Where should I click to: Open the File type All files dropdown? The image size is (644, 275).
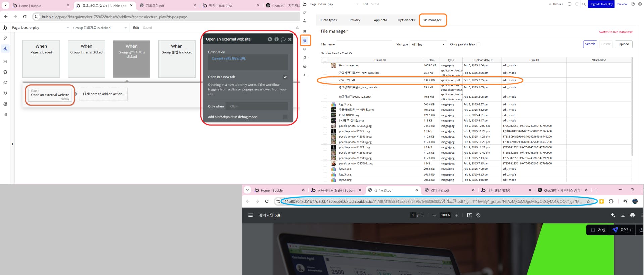(428, 44)
